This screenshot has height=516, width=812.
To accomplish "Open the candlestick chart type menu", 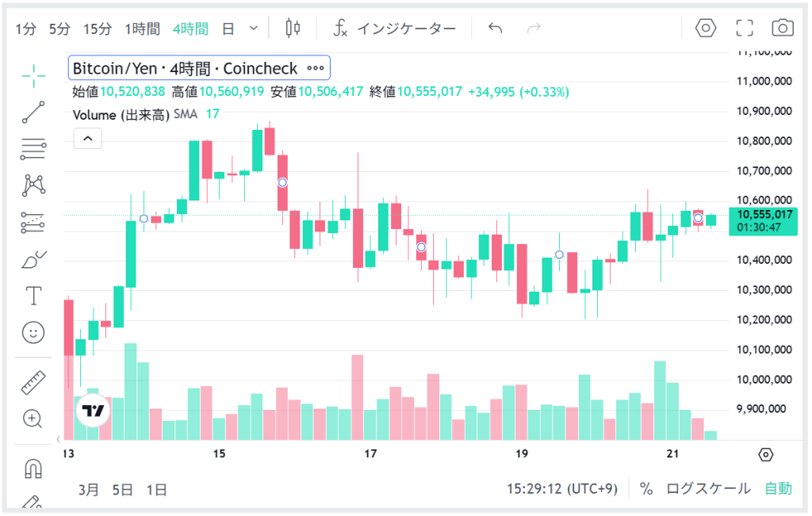I will (293, 29).
